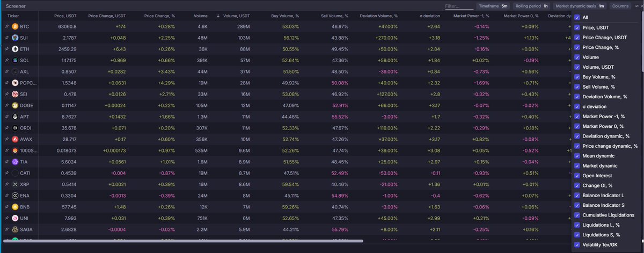
Task: Click the POPCAT coin logo
Action: click(x=15, y=83)
